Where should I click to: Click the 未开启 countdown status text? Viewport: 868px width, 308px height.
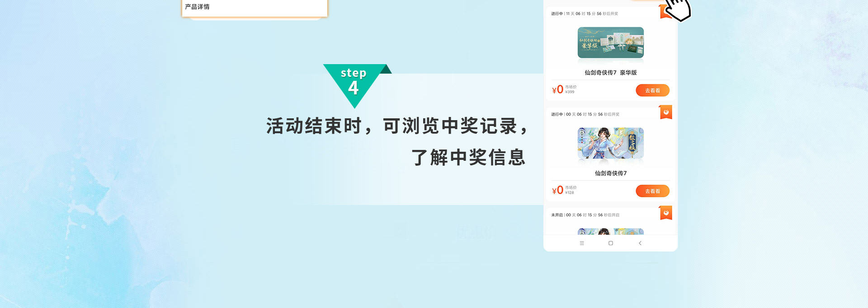(x=585, y=215)
